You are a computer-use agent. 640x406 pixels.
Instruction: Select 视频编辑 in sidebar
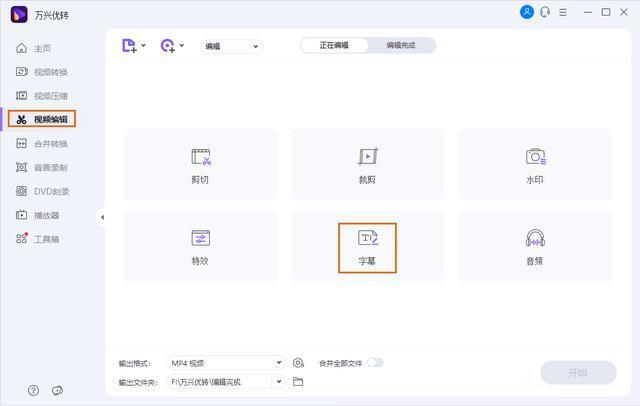click(42, 119)
